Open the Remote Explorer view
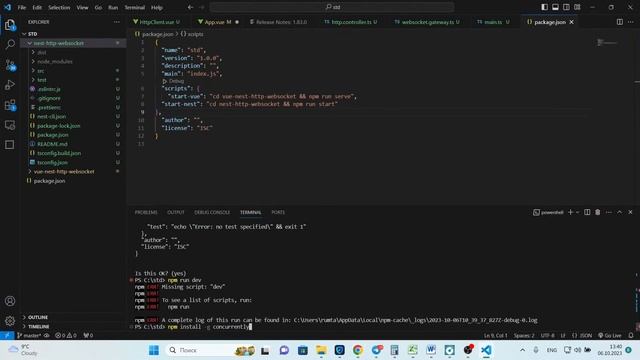The height and width of the screenshot is (360, 640). (x=10, y=125)
